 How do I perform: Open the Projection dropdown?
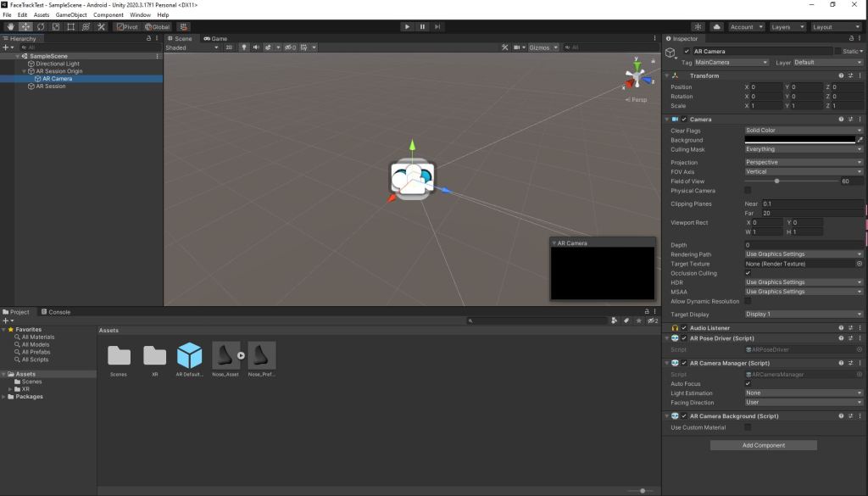(x=803, y=162)
